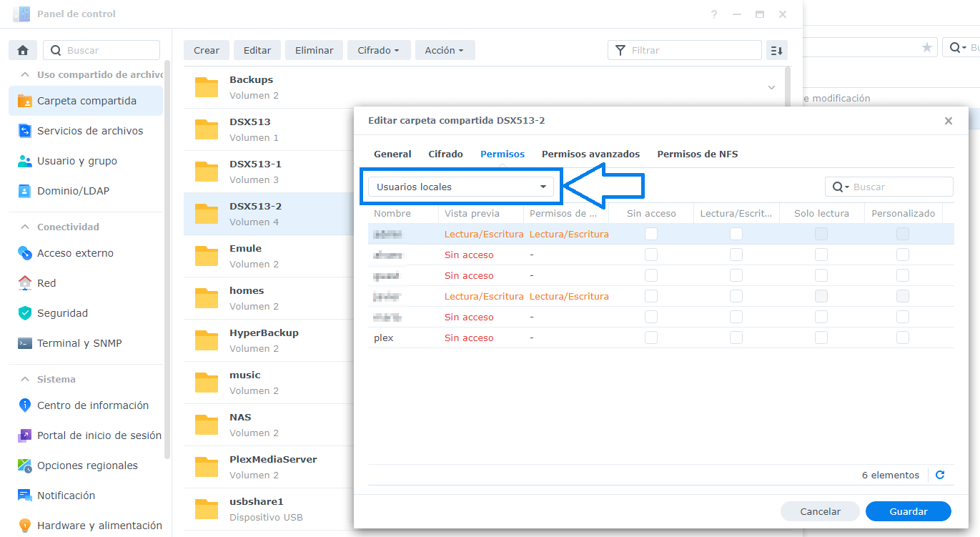Open Carpeta compartida sidebar icon
Image resolution: width=980 pixels, height=537 pixels.
pos(25,101)
